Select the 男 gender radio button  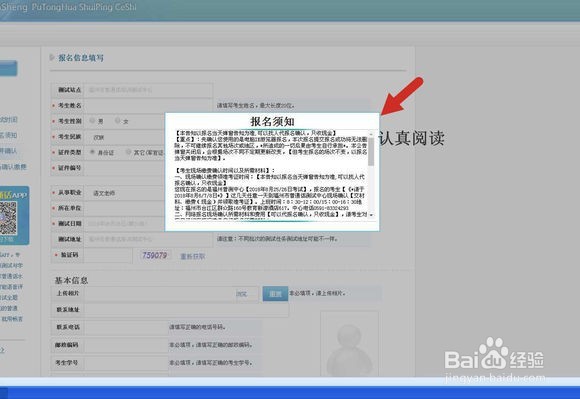coord(92,121)
